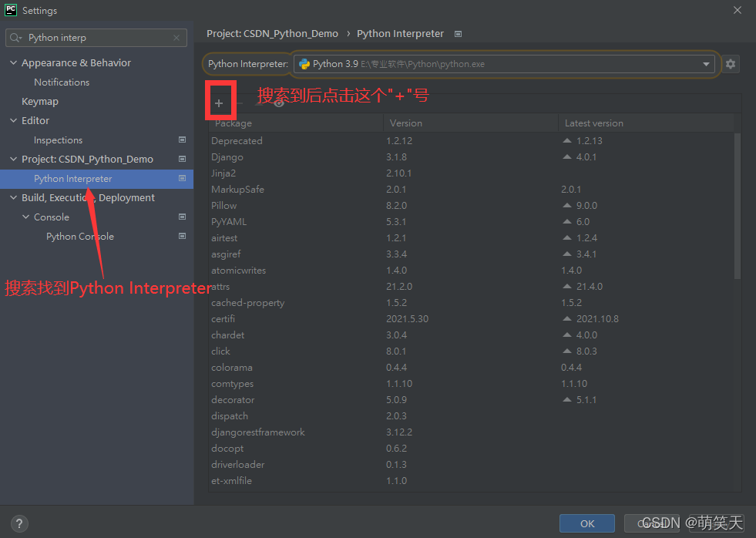Open interpreter settings gear menu

[x=731, y=64]
